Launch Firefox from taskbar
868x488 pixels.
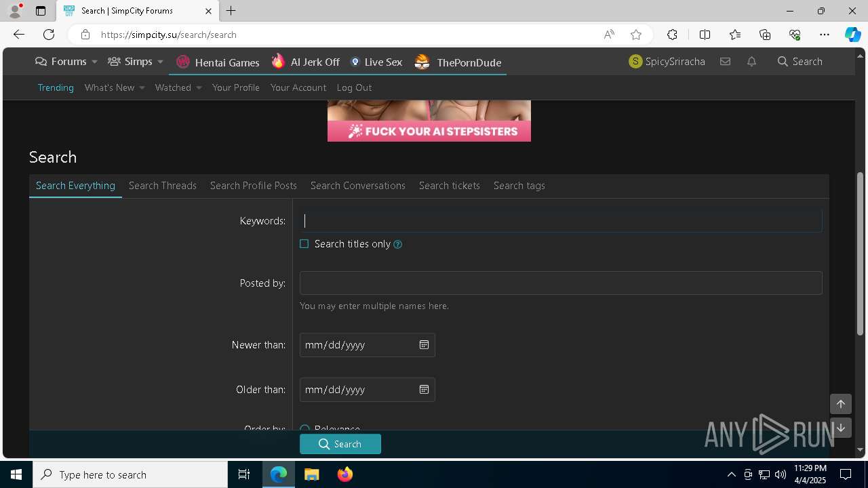345,474
